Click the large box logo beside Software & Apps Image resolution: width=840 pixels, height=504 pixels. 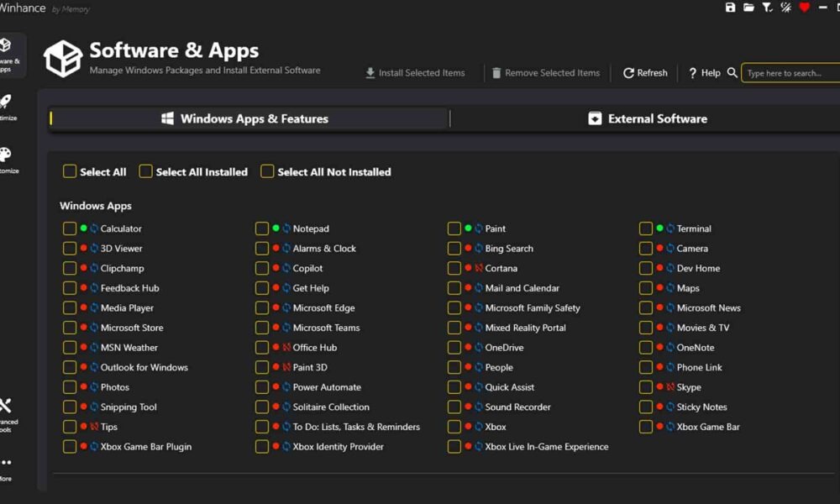coord(63,59)
